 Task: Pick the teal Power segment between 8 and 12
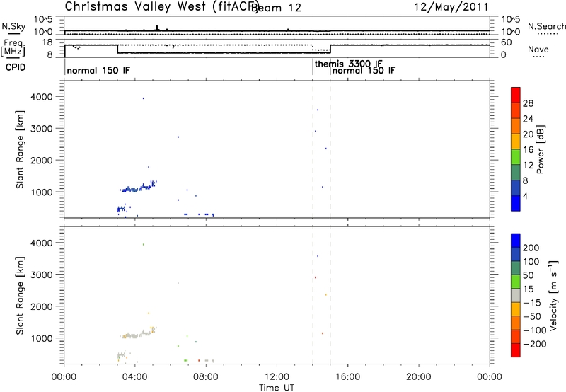click(516, 172)
